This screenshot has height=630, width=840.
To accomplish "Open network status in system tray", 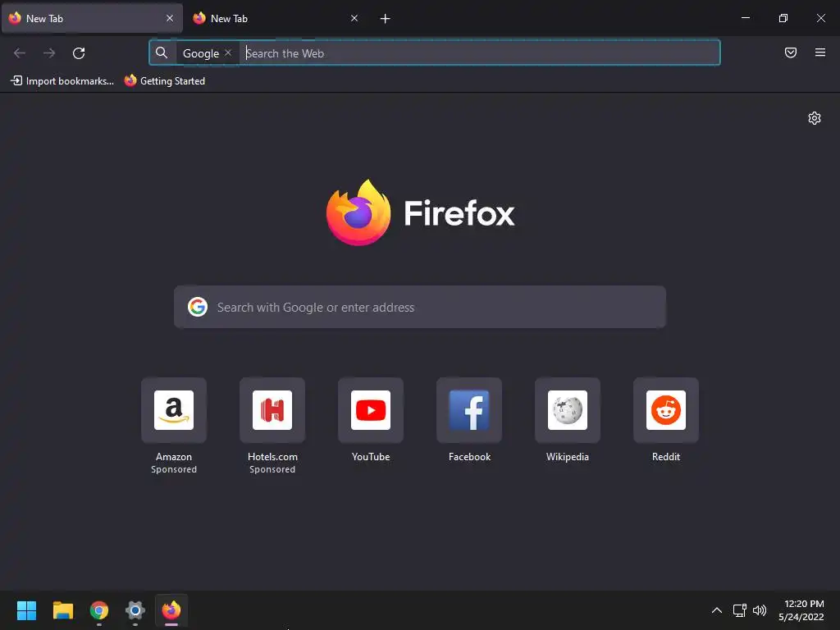I will point(740,610).
